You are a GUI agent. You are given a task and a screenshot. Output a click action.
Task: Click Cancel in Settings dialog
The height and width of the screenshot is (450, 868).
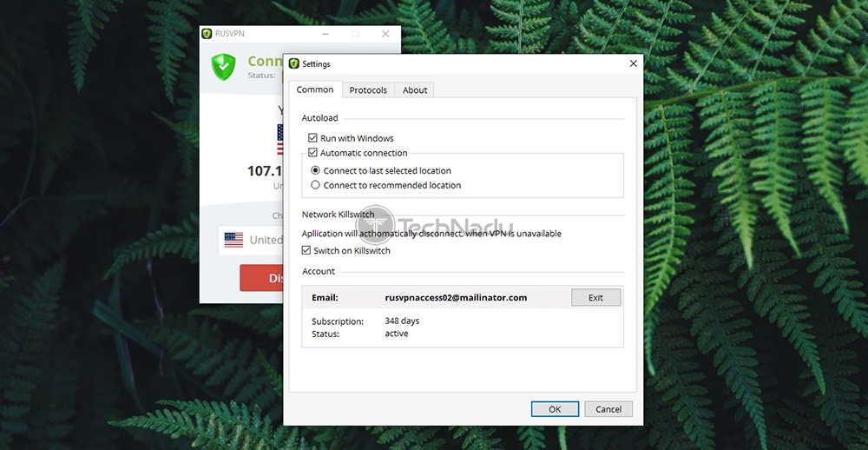[x=608, y=409]
